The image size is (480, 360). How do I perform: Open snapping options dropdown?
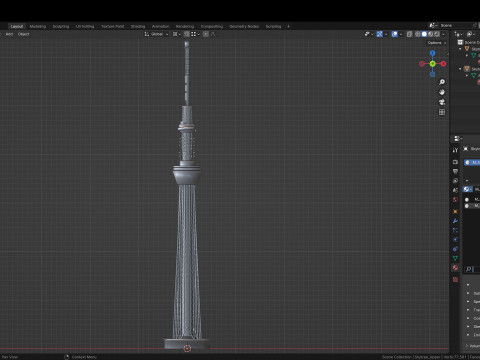pyautogui.click(x=195, y=34)
